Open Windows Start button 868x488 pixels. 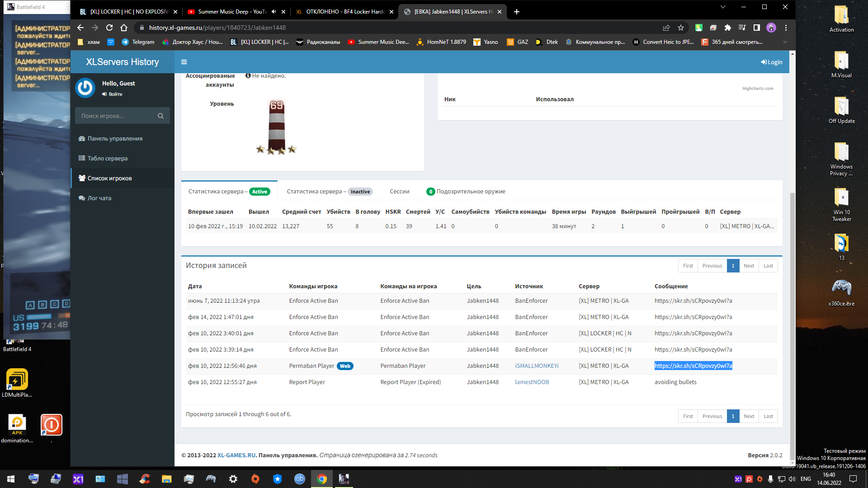(x=11, y=479)
